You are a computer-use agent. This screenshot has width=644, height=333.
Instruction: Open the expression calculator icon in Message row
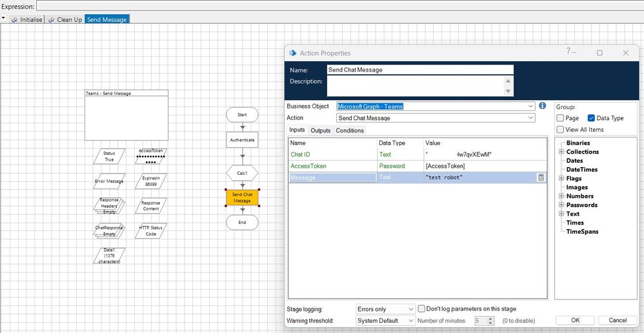point(541,177)
